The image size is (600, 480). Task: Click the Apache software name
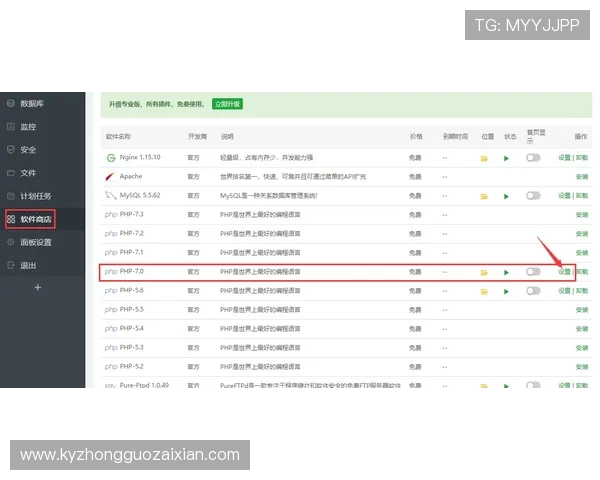[130, 177]
